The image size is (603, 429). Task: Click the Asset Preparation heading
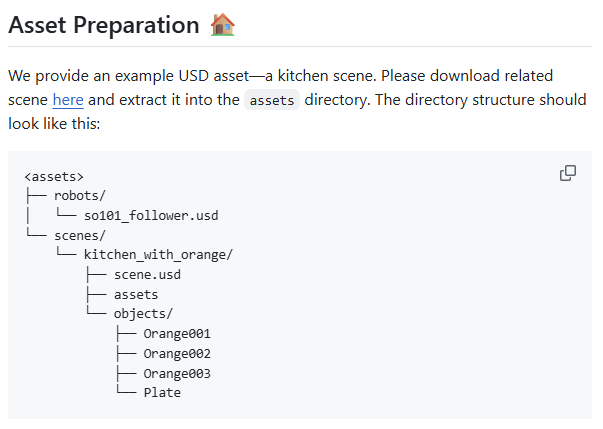[x=104, y=25]
